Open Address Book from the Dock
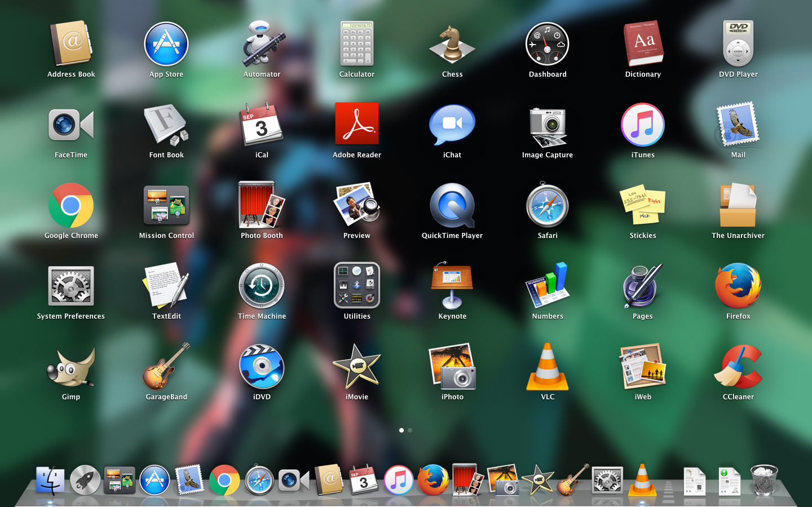 pyautogui.click(x=329, y=479)
